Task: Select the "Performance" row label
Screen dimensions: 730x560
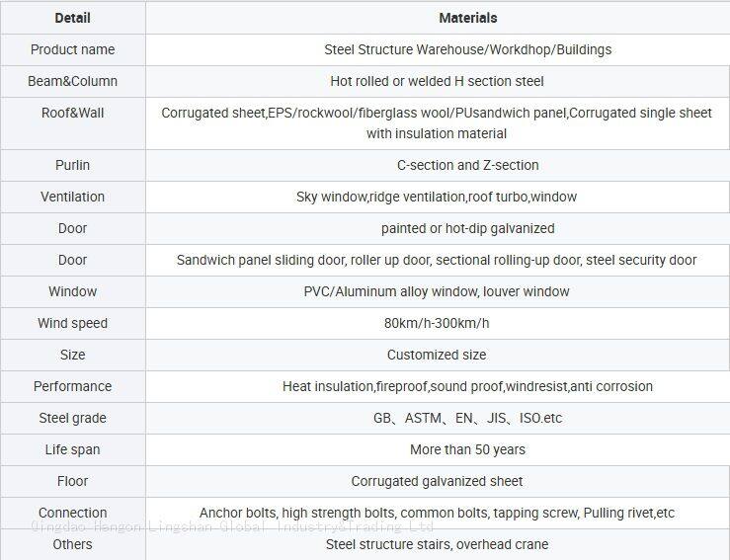Action: 72,386
